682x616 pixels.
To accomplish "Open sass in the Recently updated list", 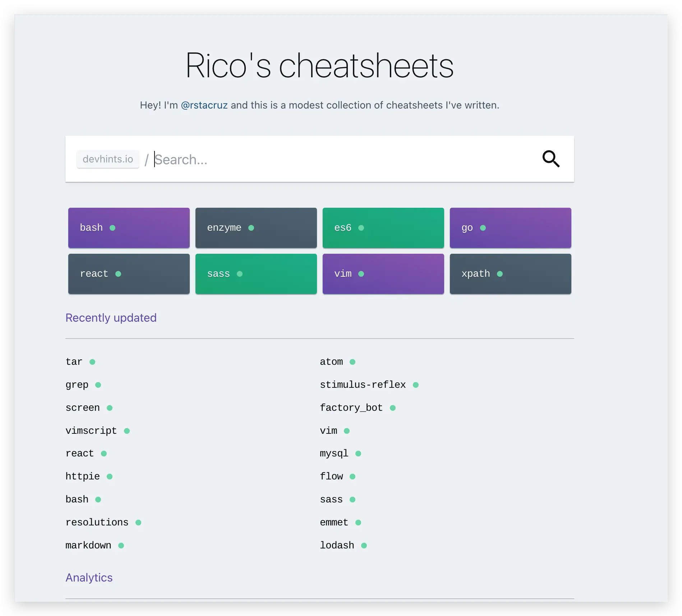I will click(x=331, y=499).
